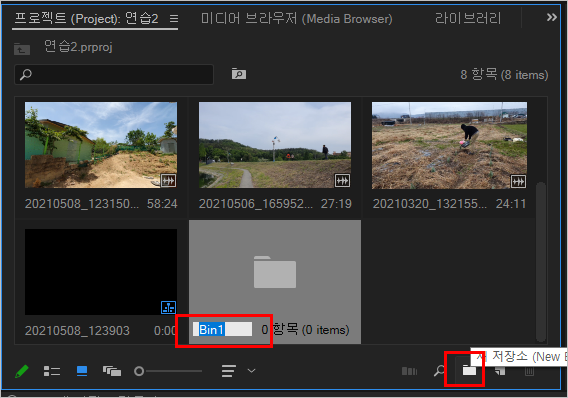Select the 20210320_132155 clip thumbnail
Image resolution: width=568 pixels, height=398 pixels.
coord(449,145)
